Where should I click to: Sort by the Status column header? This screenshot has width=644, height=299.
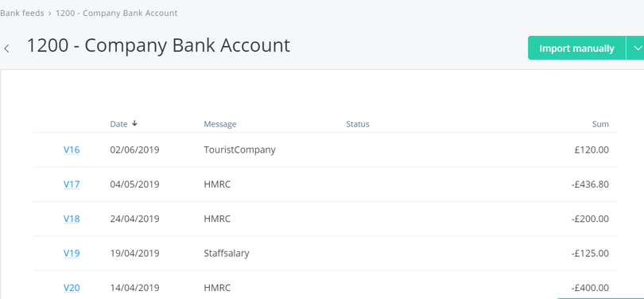click(358, 124)
